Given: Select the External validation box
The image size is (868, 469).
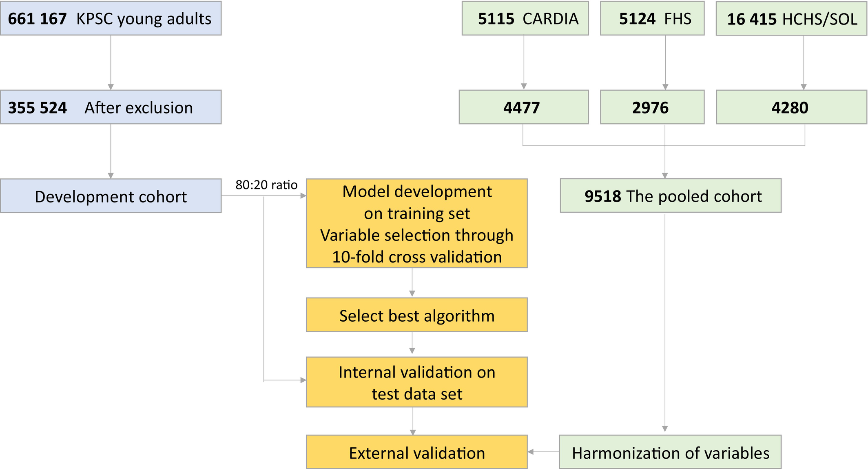Looking at the screenshot, I should (x=416, y=452).
